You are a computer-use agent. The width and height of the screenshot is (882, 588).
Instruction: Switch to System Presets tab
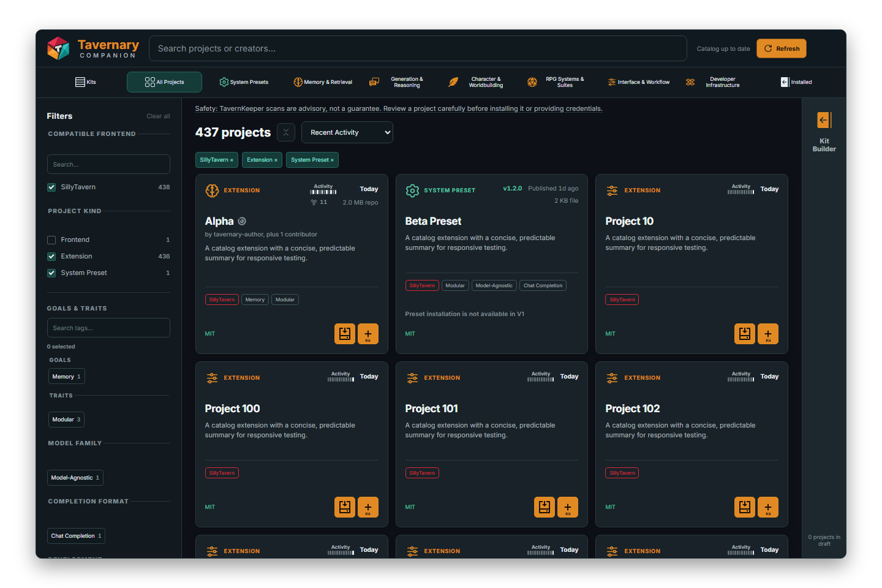click(x=244, y=82)
